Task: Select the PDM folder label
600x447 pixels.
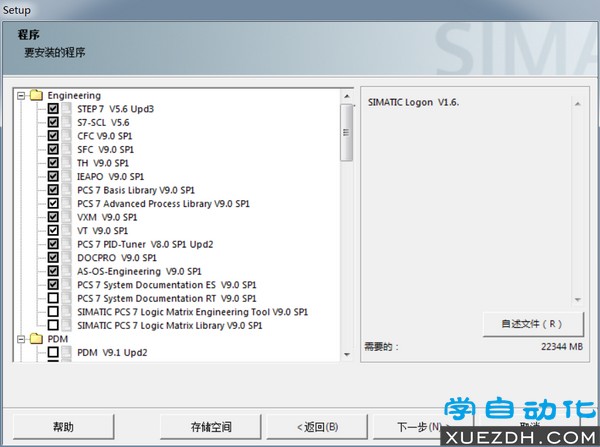Action: pyautogui.click(x=58, y=339)
